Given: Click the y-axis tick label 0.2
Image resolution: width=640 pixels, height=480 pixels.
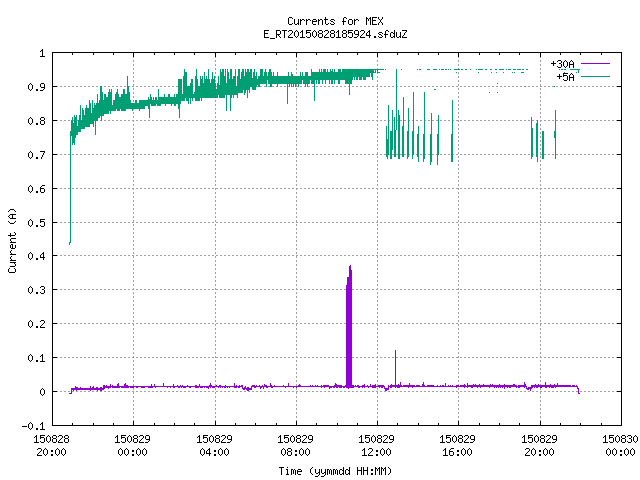Looking at the screenshot, I should 36,324.
